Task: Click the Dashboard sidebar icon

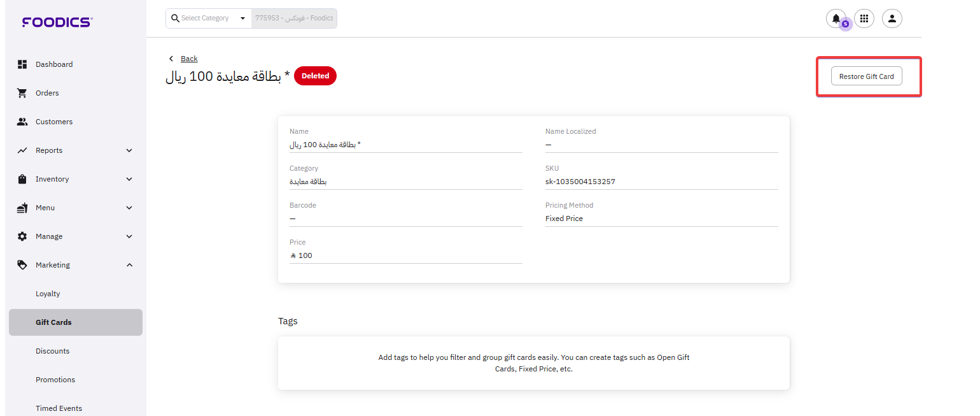Action: [x=22, y=64]
